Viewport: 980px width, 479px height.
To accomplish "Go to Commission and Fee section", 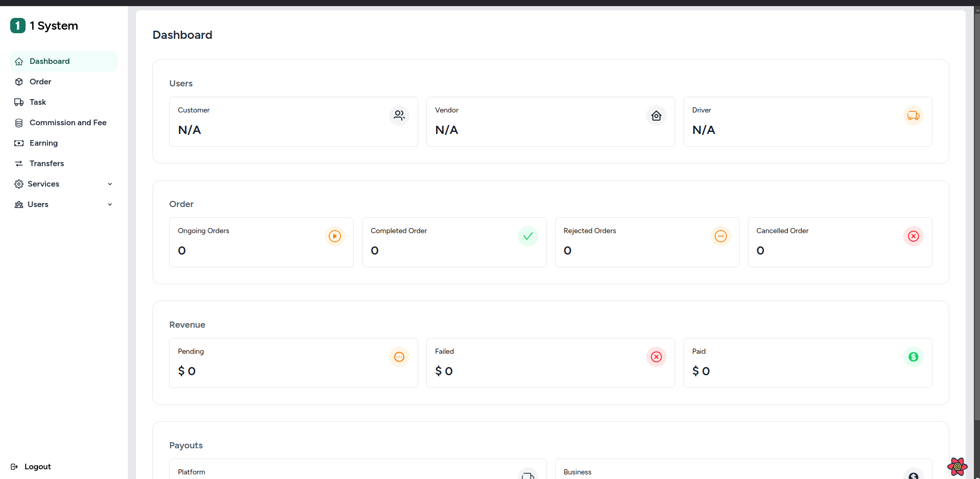I will point(67,123).
